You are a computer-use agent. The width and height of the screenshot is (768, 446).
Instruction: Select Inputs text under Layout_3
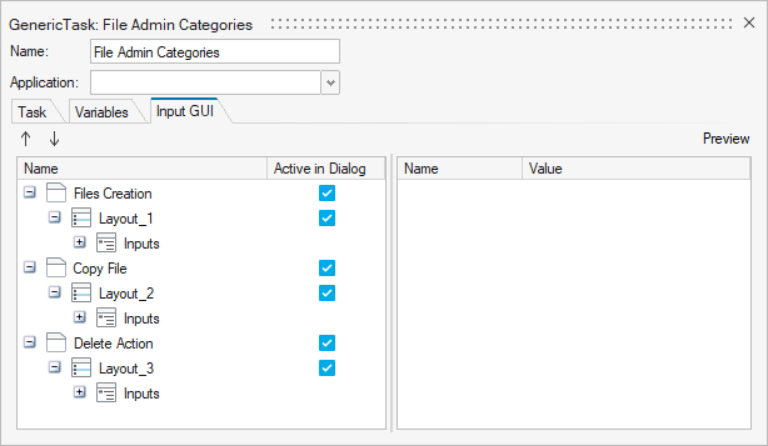(x=142, y=393)
